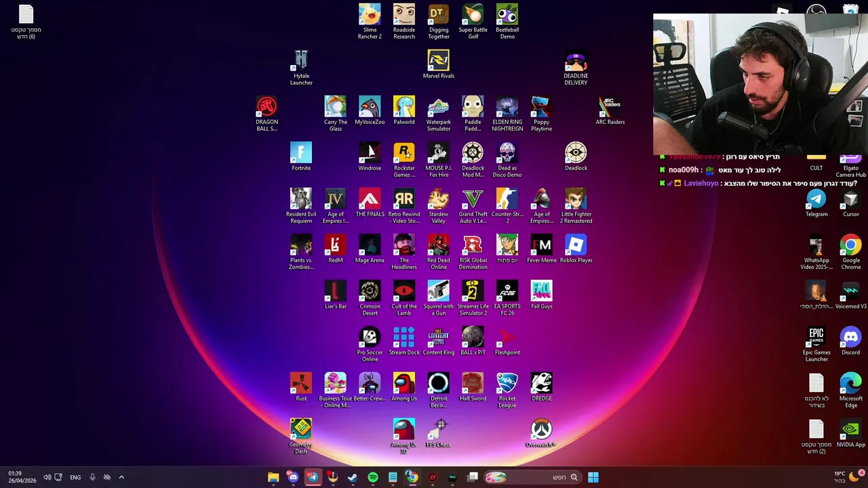Click the taskbar search box

(532, 477)
